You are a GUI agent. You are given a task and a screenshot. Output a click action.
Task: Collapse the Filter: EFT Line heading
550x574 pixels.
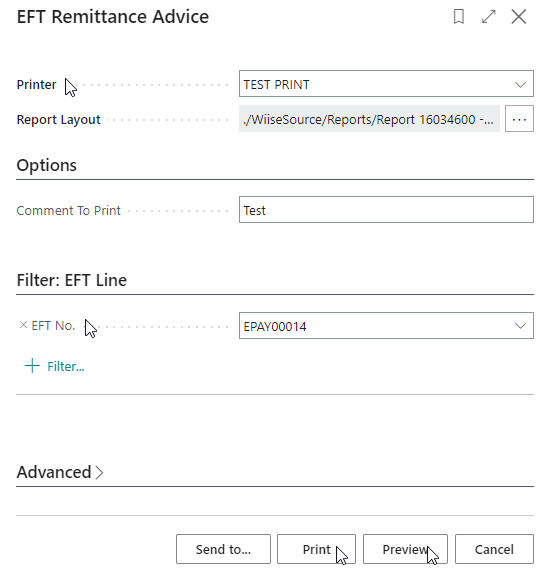72,280
